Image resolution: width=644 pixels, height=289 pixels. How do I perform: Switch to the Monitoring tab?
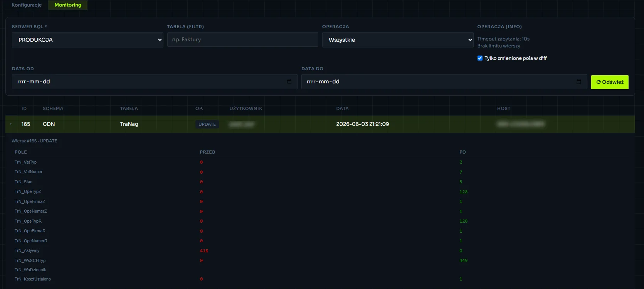point(68,5)
